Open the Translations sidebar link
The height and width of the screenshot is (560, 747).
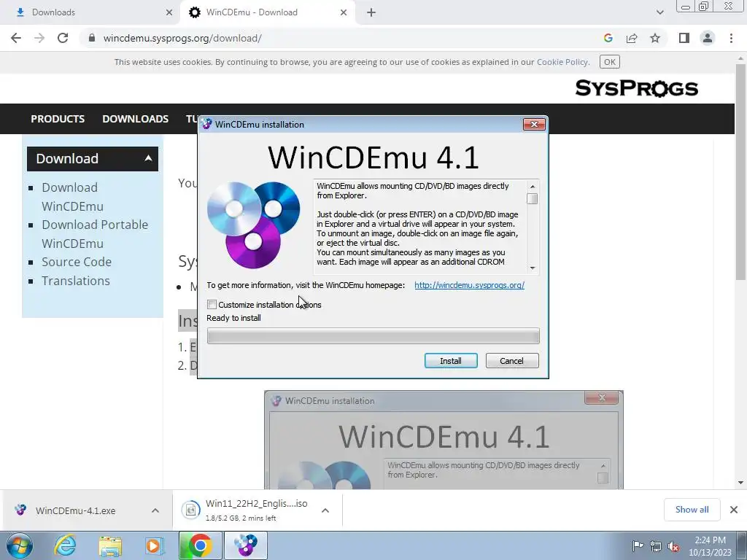(76, 281)
